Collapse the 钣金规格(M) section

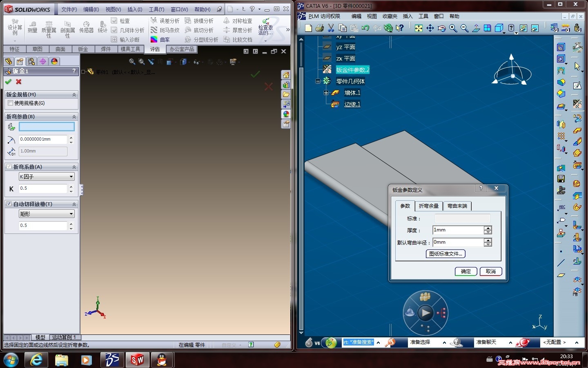point(74,94)
